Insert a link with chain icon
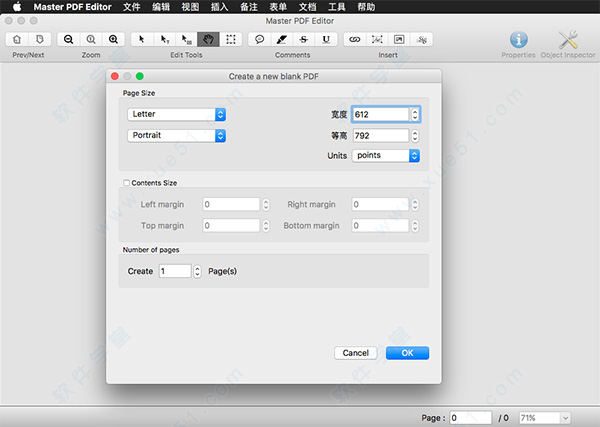 (355, 39)
